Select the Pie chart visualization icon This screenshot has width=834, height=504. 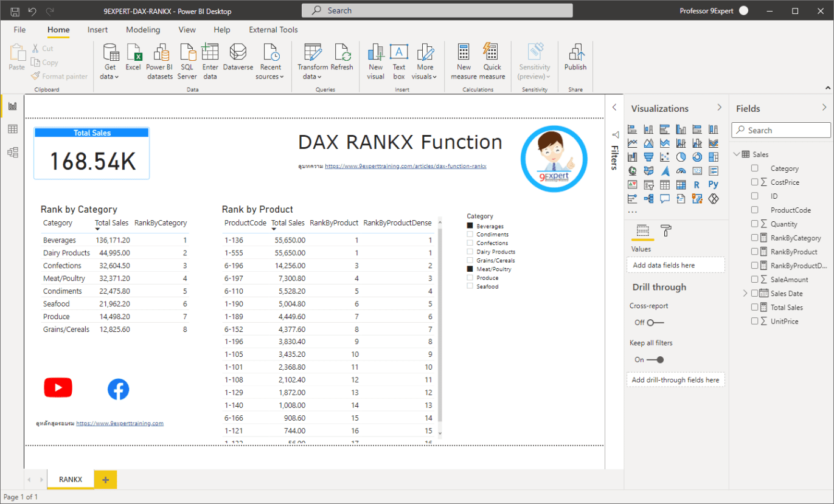coord(681,156)
